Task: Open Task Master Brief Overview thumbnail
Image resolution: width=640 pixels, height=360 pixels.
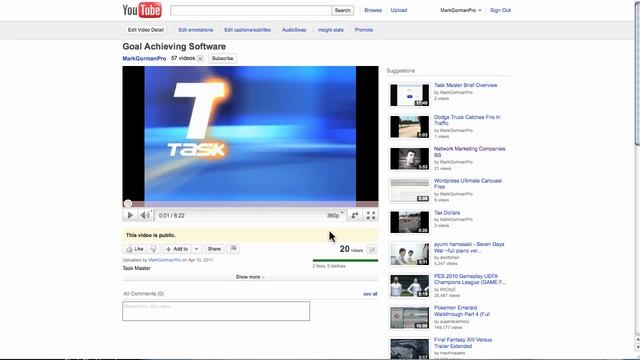Action: coord(409,95)
